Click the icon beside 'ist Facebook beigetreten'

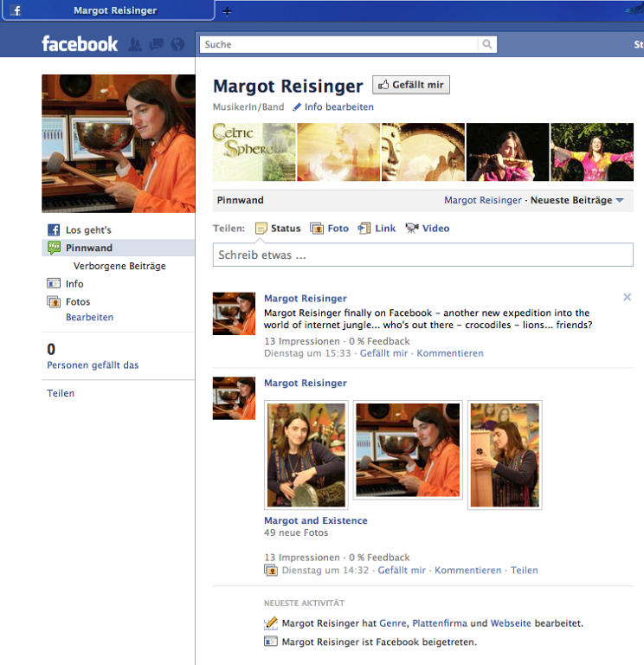(271, 642)
